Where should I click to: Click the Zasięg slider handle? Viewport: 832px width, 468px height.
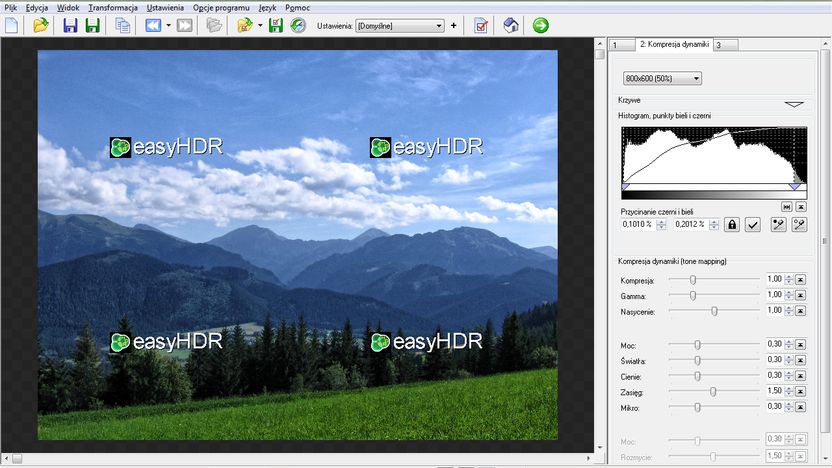coord(713,392)
